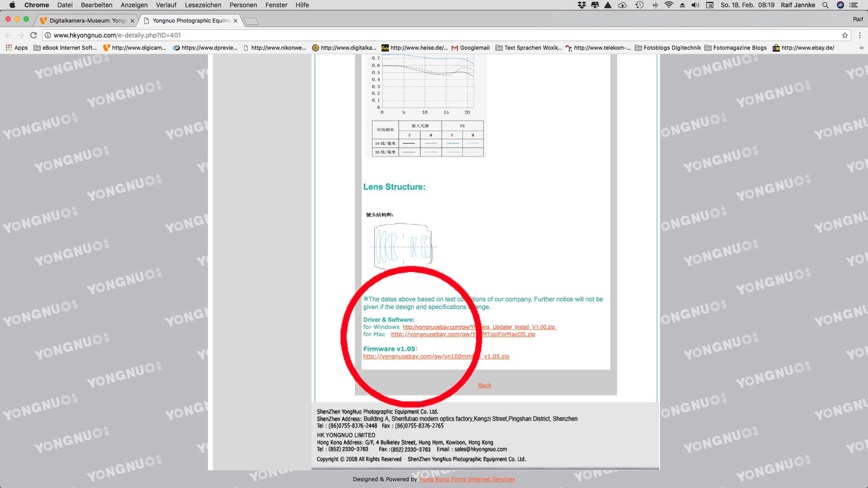868x488 pixels.
Task: Click the Siri icon in menu bar
Action: click(840, 5)
